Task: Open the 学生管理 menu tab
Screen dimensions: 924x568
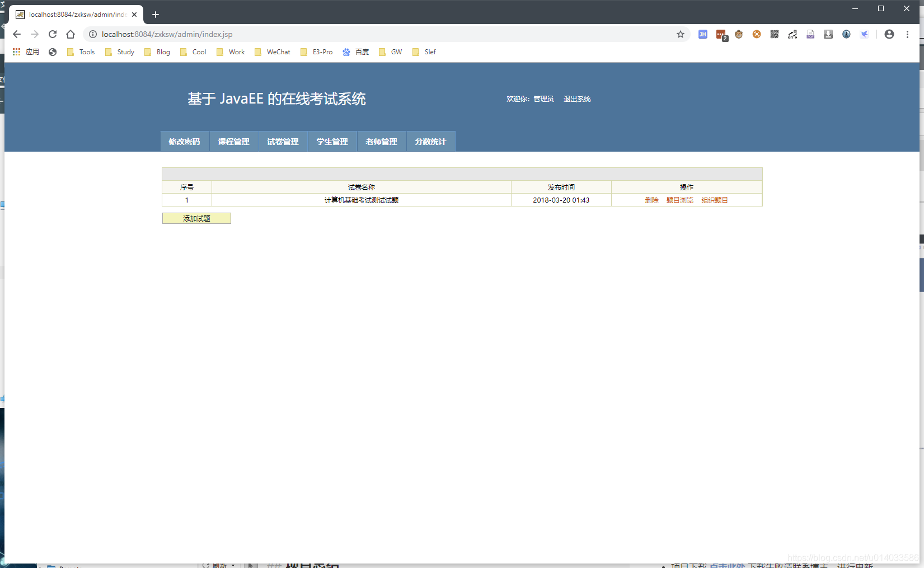Action: tap(332, 142)
